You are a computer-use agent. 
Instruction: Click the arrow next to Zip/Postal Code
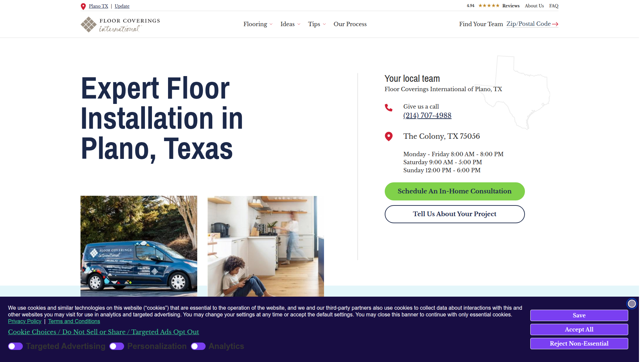pyautogui.click(x=555, y=24)
